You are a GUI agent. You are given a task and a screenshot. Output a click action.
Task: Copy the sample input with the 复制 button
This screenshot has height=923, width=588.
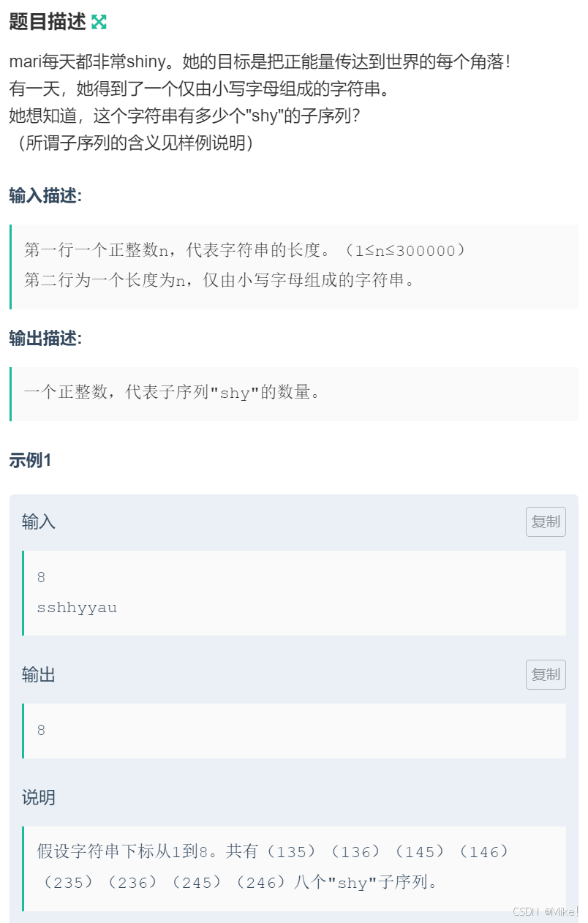pos(546,521)
